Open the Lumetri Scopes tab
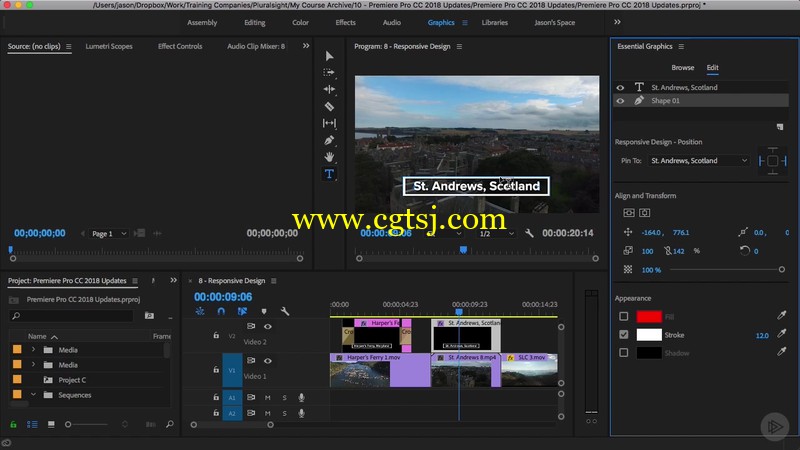Viewport: 800px width, 450px height. click(x=109, y=46)
